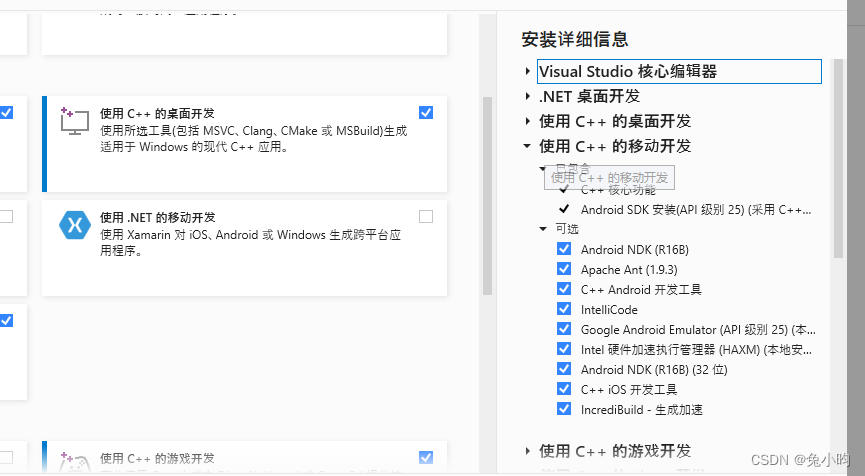This screenshot has width=865, height=476.
Task: Click the MSVC, Clang, CMake description text
Action: 254,139
